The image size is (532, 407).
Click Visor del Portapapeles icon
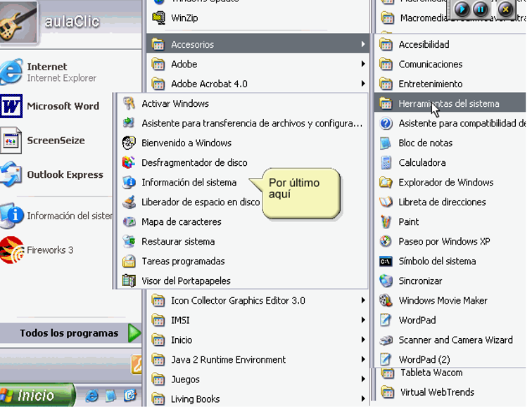click(129, 280)
